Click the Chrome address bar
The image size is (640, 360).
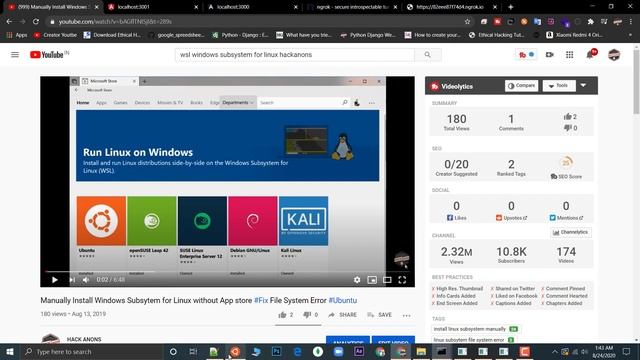(257, 22)
